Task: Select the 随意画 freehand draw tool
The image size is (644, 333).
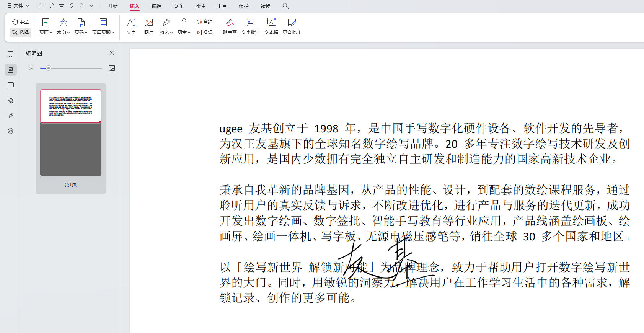Action: pyautogui.click(x=230, y=27)
